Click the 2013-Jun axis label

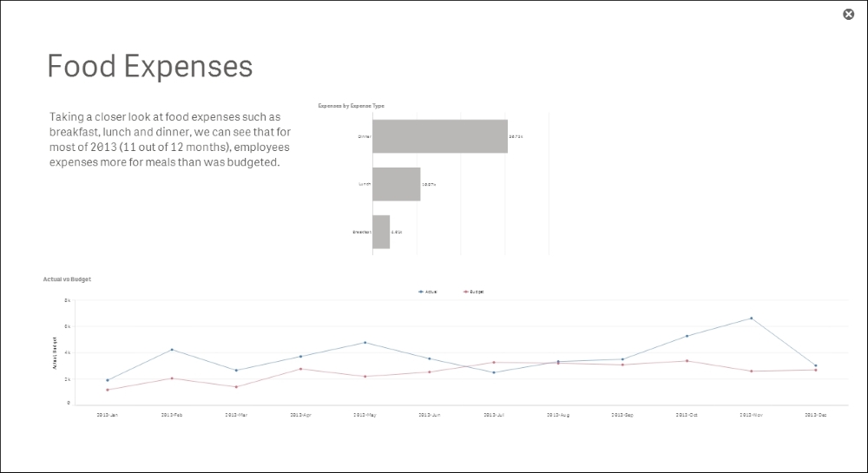tap(429, 414)
